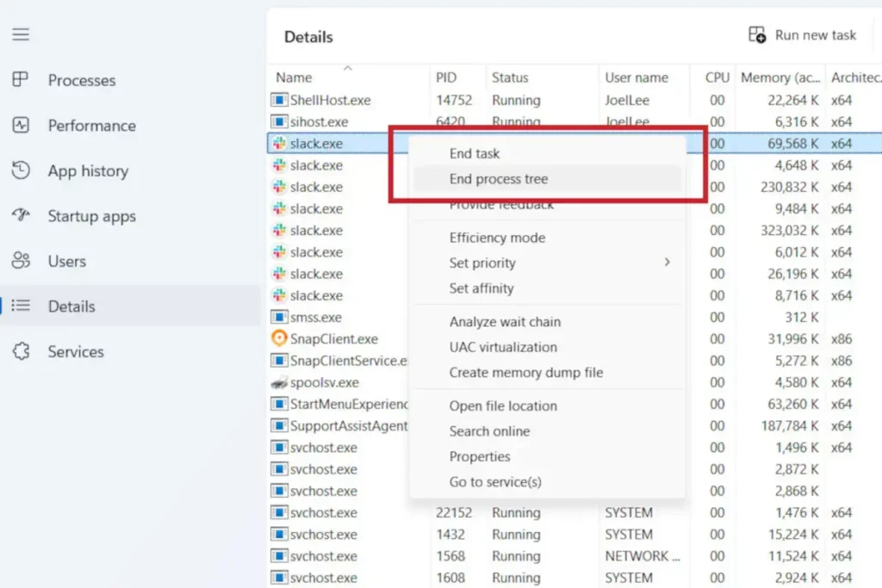882x588 pixels.
Task: Sort by the PID column header
Action: pos(458,77)
